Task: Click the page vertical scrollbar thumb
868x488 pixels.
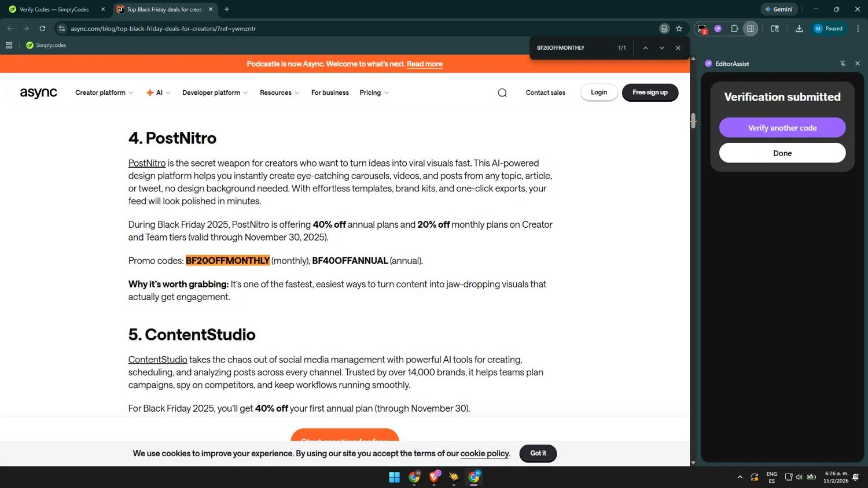Action: click(x=693, y=121)
